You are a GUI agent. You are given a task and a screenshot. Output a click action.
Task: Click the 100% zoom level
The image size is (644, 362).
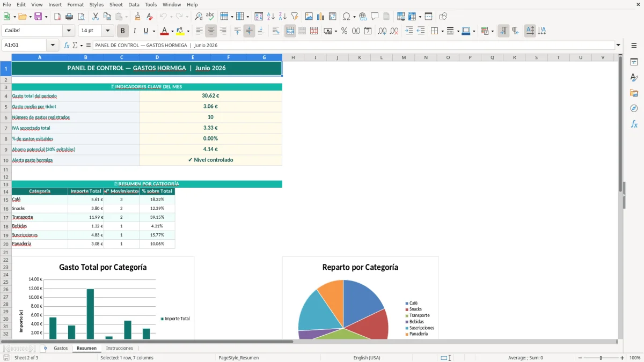click(634, 358)
